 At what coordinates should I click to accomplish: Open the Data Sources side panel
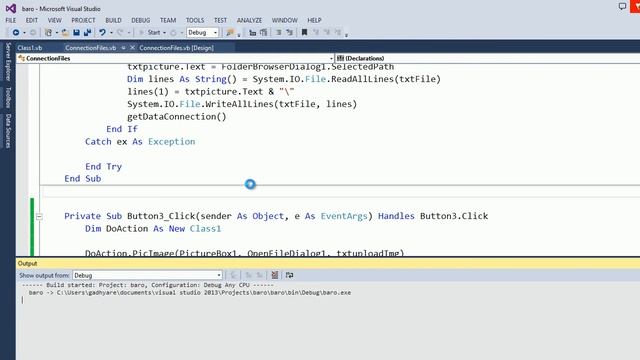click(x=8, y=131)
